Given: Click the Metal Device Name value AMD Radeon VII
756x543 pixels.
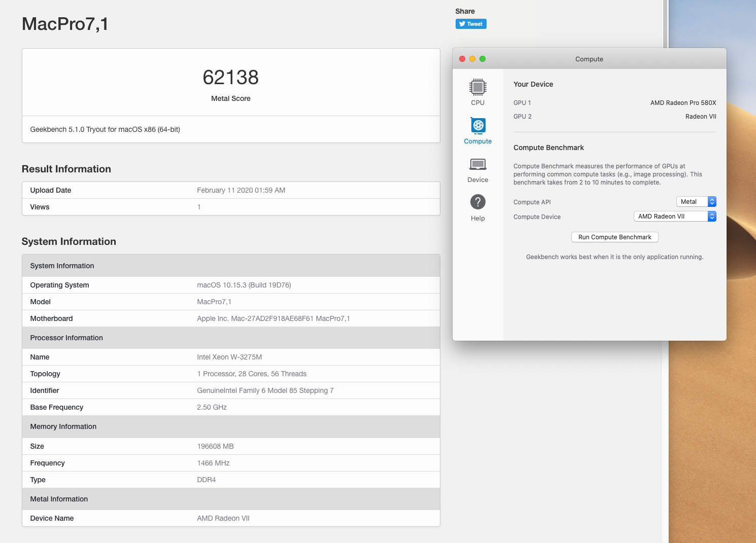Looking at the screenshot, I should pyautogui.click(x=223, y=518).
